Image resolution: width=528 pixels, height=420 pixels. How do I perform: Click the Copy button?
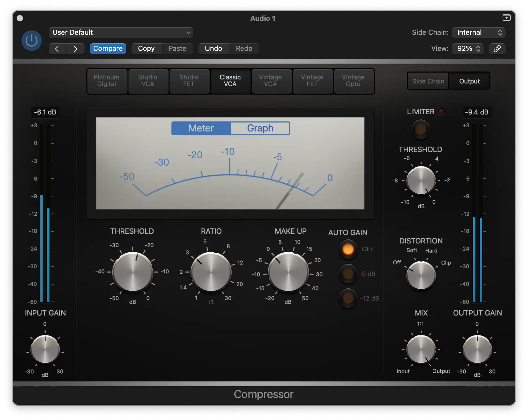146,49
